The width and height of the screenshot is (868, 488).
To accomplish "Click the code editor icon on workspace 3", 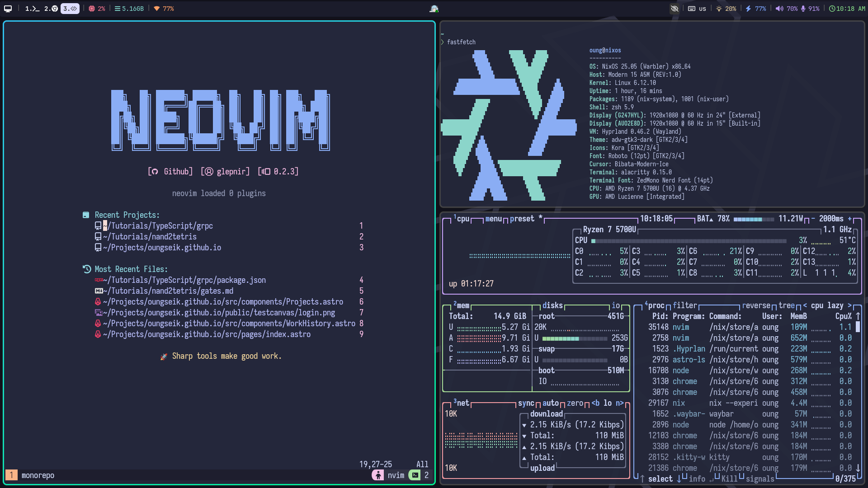I will (x=72, y=8).
